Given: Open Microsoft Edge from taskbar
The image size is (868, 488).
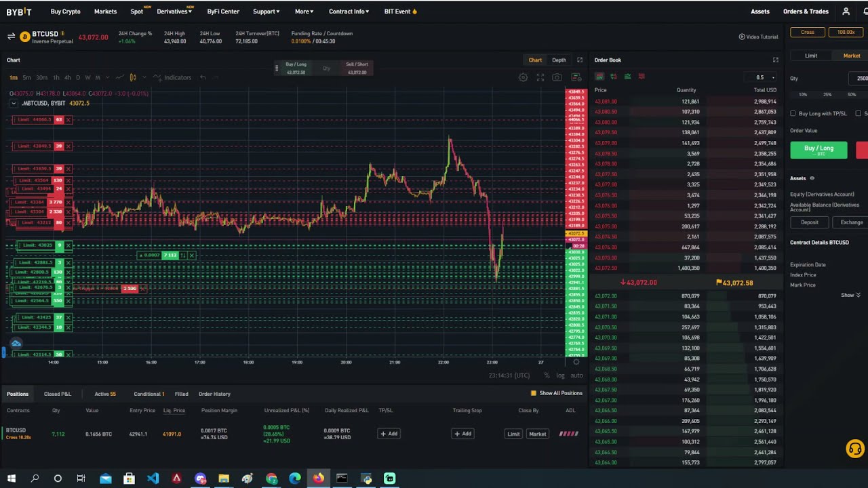Looking at the screenshot, I should (x=295, y=479).
